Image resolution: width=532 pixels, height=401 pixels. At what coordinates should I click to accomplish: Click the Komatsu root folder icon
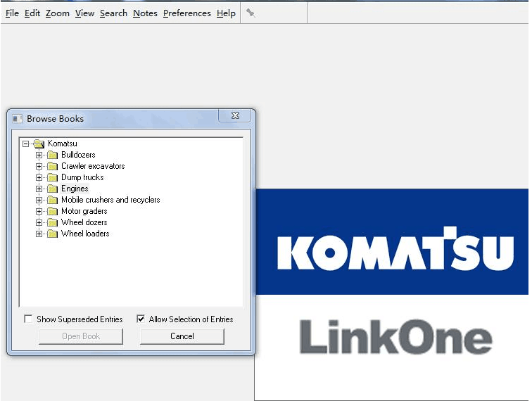pos(39,144)
